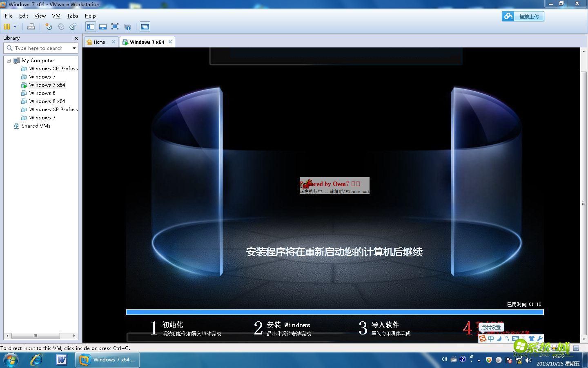Enter full screen mode
This screenshot has height=368, width=588.
(115, 27)
